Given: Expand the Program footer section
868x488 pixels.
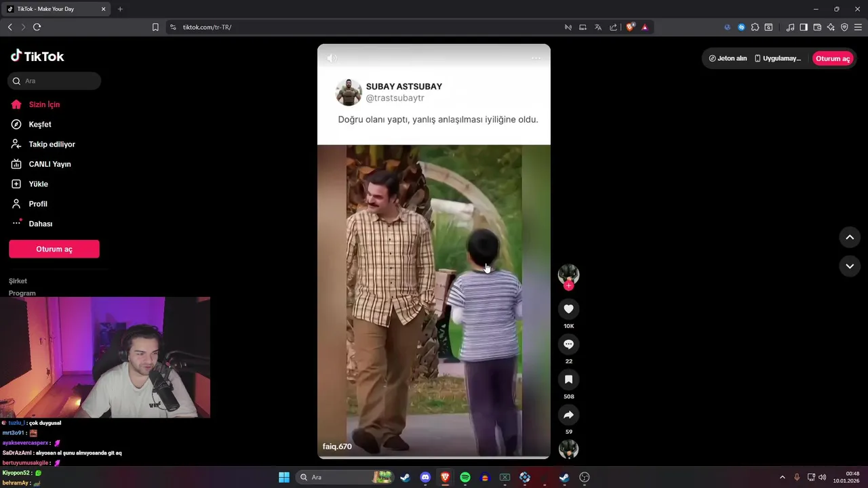Looking at the screenshot, I should point(22,293).
